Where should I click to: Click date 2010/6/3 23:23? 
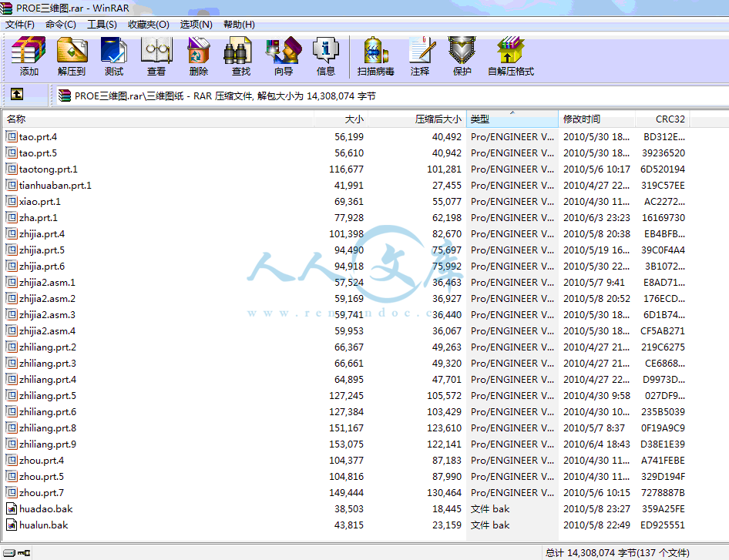tap(596, 217)
